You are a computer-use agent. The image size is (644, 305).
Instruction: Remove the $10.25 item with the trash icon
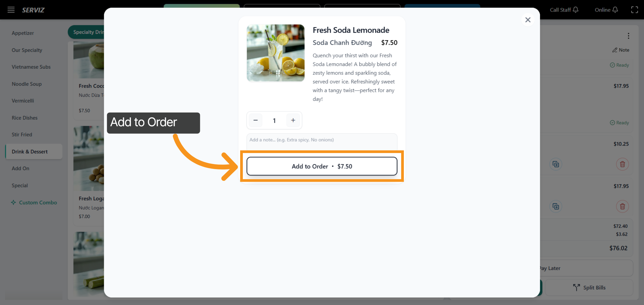pyautogui.click(x=623, y=164)
